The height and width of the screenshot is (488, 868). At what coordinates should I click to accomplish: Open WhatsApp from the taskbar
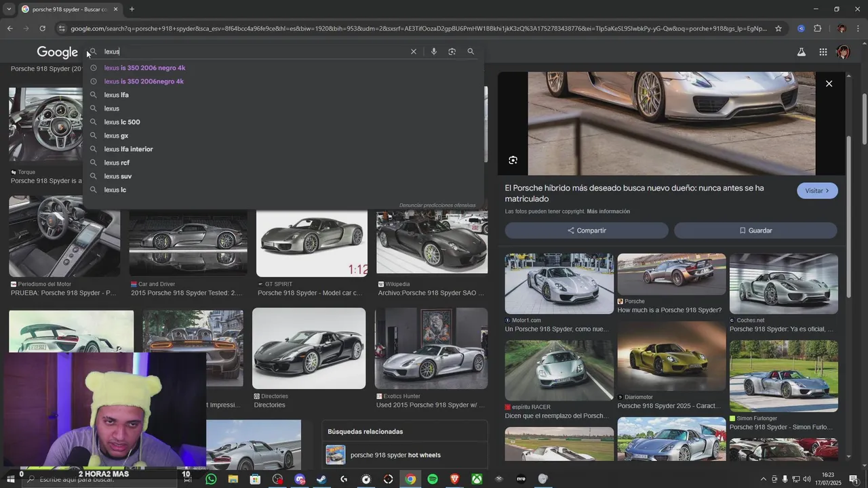[x=211, y=479]
